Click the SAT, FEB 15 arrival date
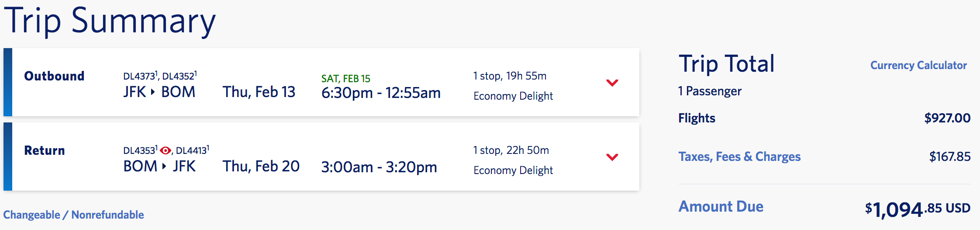Screen dimensions: 980x230 tap(345, 79)
